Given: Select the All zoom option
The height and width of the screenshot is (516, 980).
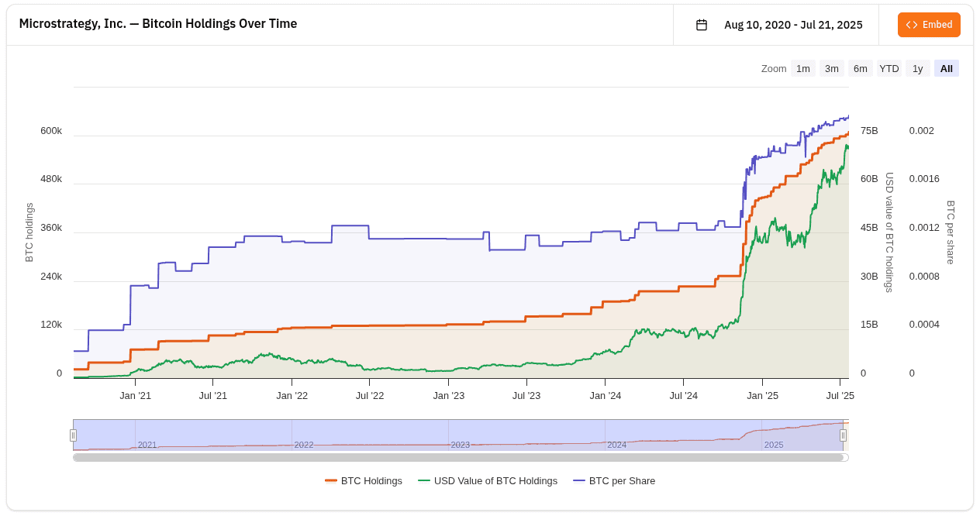Looking at the screenshot, I should coord(947,68).
